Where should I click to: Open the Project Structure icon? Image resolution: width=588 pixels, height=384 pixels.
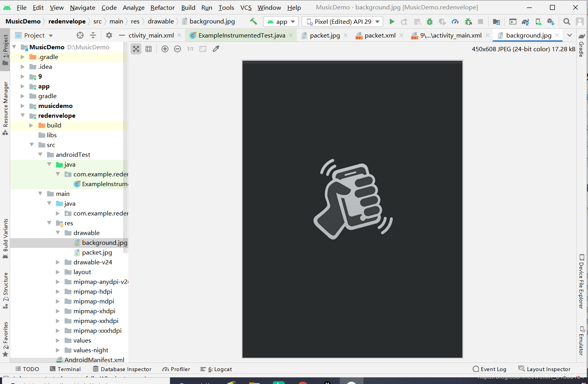point(497,22)
